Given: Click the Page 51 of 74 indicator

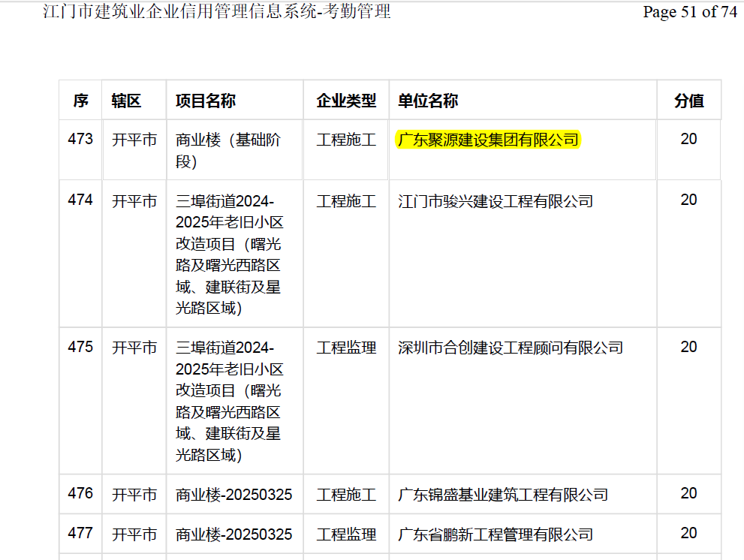Looking at the screenshot, I should [689, 12].
